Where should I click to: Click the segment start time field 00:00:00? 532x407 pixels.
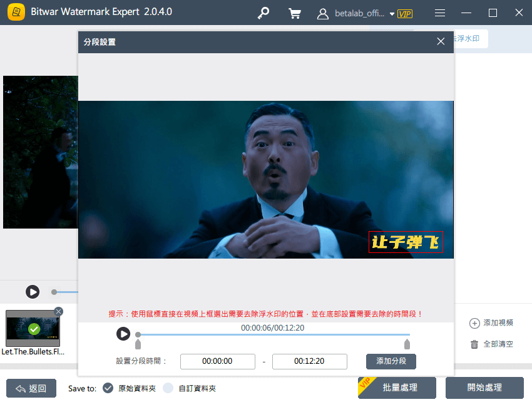pos(217,361)
